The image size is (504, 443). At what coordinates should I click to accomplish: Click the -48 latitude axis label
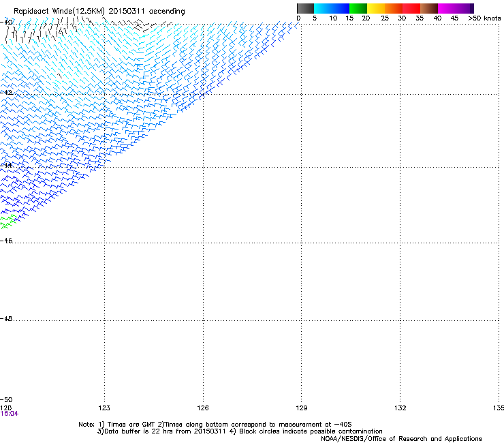[x=6, y=318]
